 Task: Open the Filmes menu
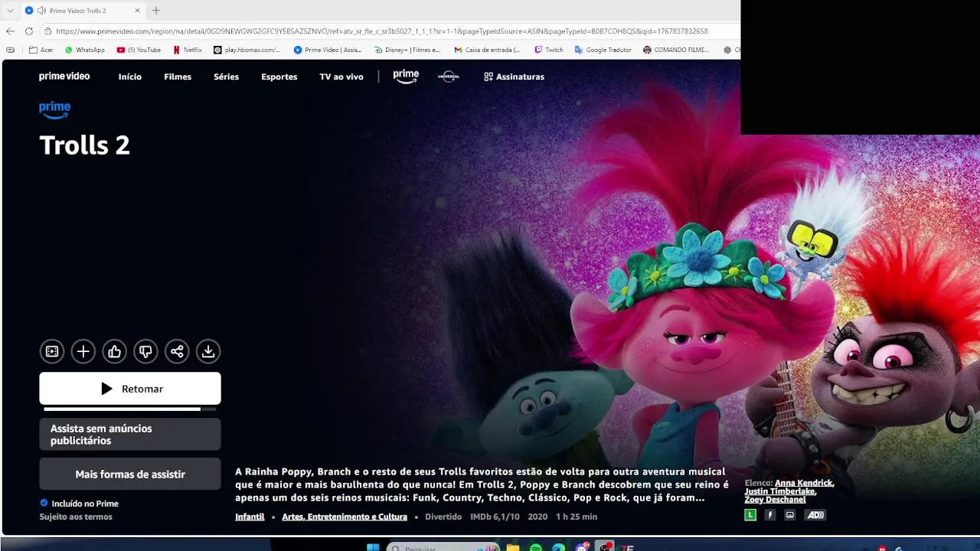click(x=178, y=77)
